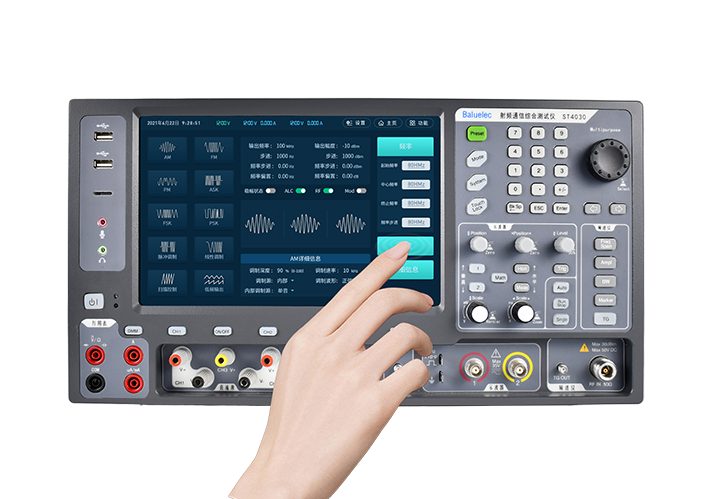Select the FM modulation waveform icon
711x499 pixels.
coord(214,150)
